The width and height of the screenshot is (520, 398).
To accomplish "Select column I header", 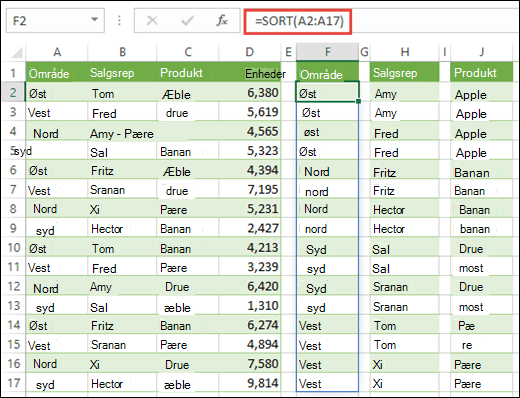I will (x=444, y=52).
